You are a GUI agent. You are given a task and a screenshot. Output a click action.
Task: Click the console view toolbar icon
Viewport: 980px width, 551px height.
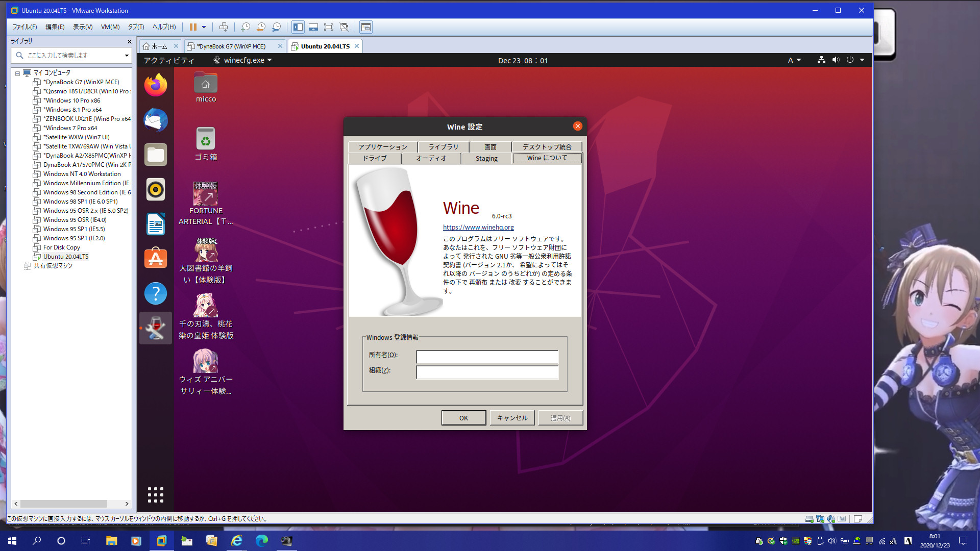pos(365,27)
